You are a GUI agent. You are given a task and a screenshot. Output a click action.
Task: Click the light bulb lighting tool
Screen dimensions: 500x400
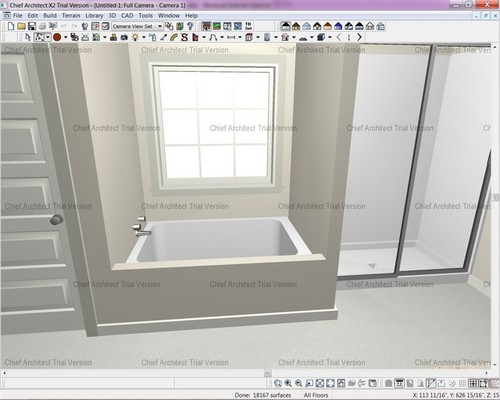click(x=135, y=37)
